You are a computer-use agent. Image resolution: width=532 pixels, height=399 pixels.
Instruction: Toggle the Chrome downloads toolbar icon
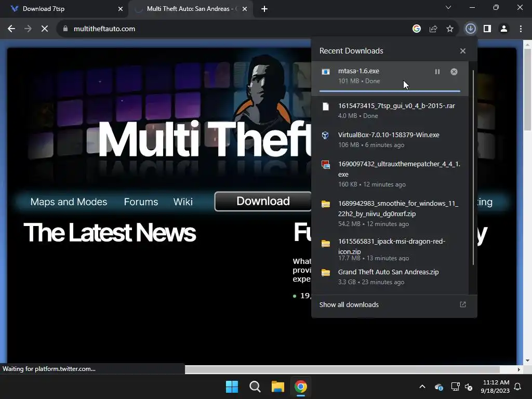click(x=470, y=29)
